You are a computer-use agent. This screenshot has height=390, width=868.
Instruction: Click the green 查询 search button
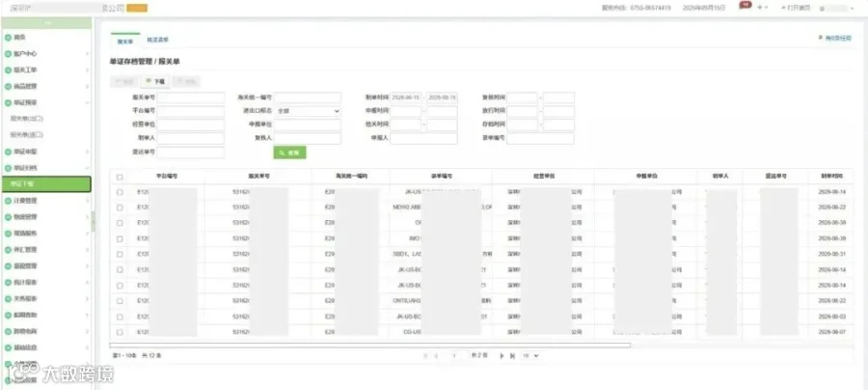click(289, 153)
